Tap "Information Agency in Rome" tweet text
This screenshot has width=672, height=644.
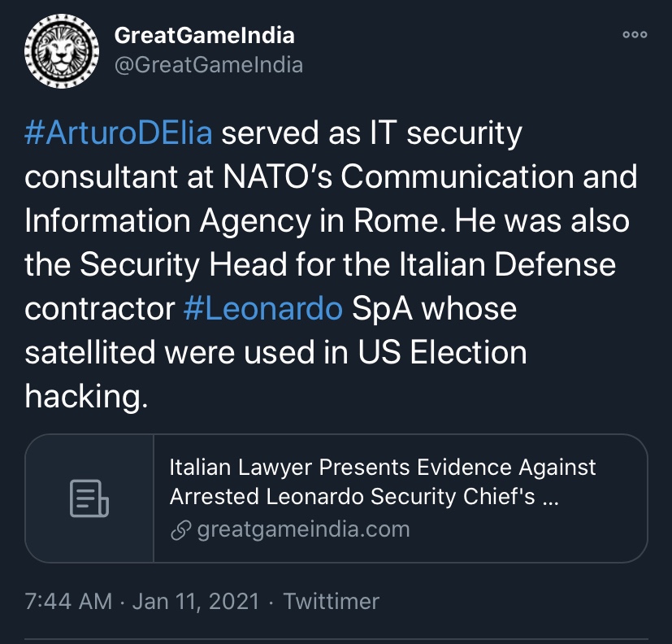click(238, 221)
